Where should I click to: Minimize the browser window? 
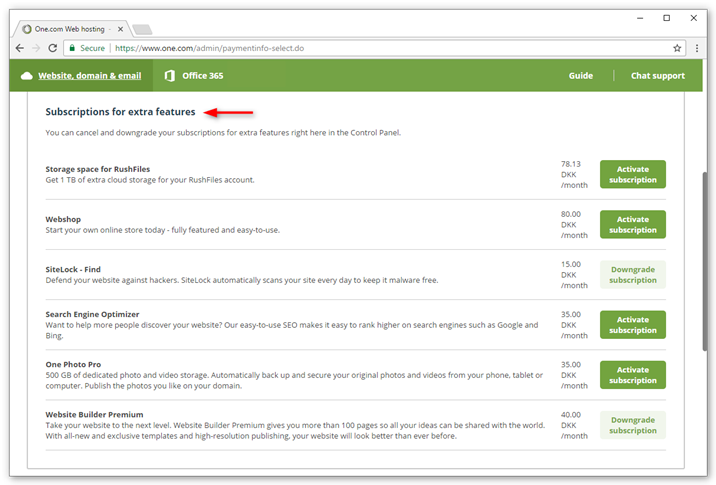[640, 18]
